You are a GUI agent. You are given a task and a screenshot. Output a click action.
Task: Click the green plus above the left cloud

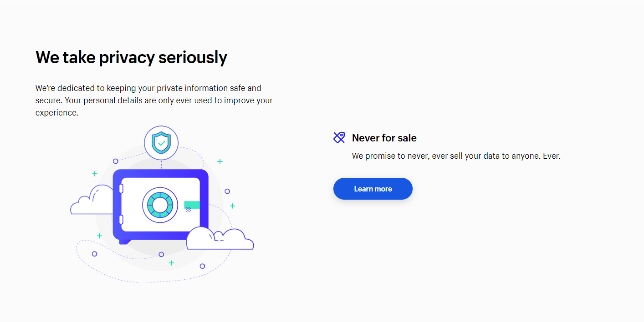coord(95,173)
